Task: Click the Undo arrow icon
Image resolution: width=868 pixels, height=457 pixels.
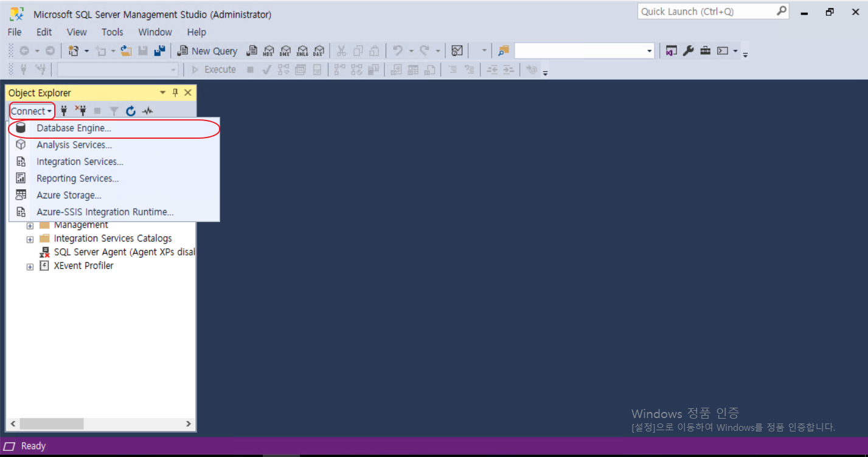Action: pyautogui.click(x=398, y=51)
